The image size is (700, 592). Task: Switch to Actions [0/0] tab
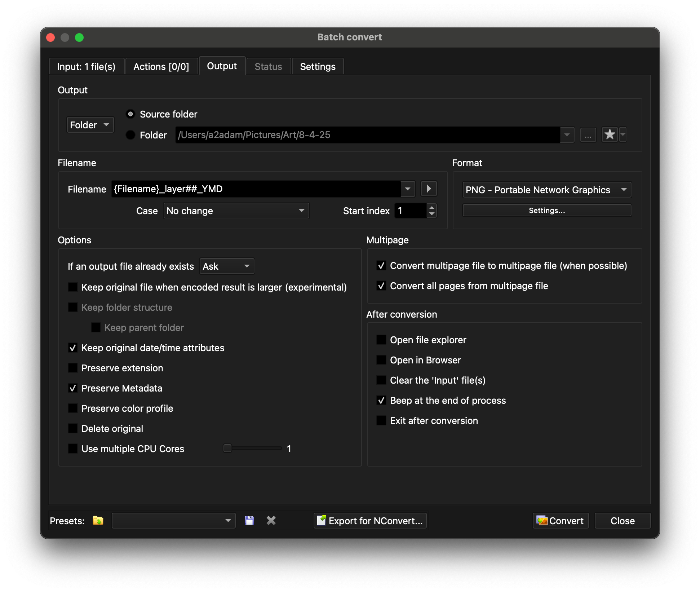[x=161, y=67]
